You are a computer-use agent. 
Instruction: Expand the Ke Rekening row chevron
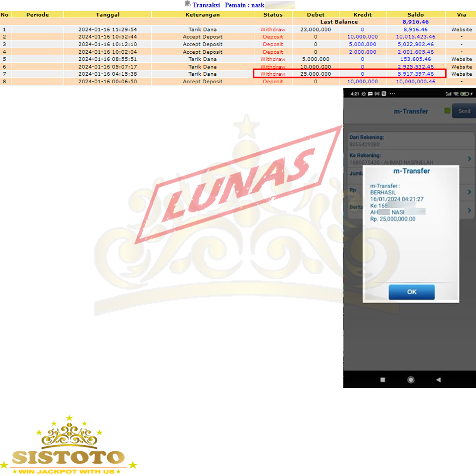469,159
